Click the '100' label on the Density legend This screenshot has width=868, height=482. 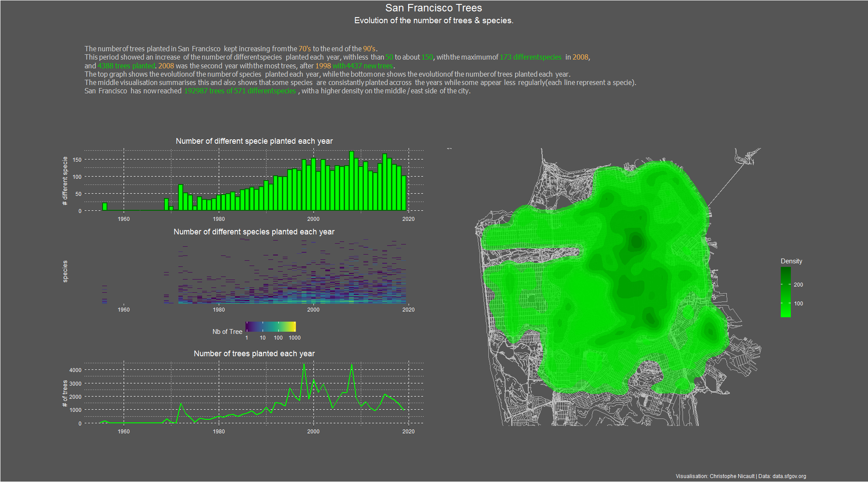[798, 304]
